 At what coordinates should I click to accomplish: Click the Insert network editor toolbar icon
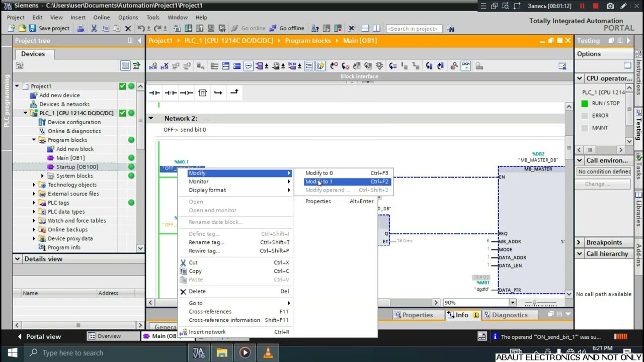[153, 66]
